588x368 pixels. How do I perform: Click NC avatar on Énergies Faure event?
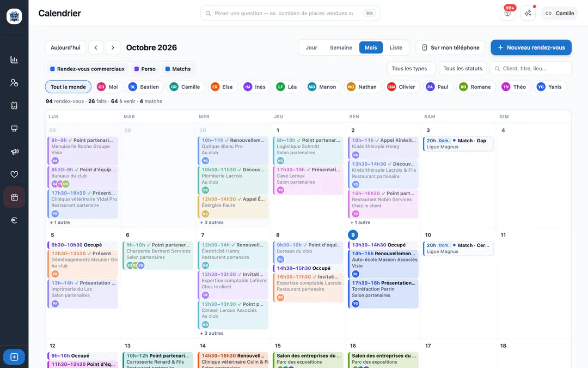click(x=205, y=214)
